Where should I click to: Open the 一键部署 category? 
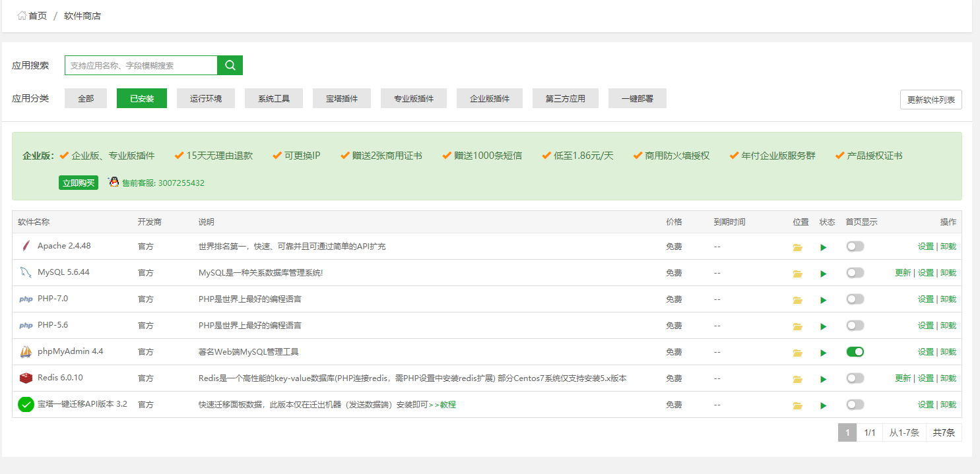(637, 98)
